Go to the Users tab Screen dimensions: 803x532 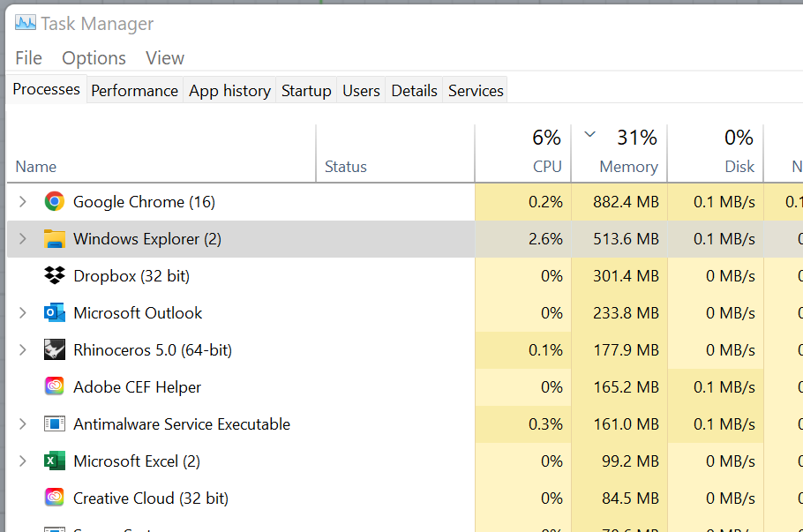pos(361,91)
